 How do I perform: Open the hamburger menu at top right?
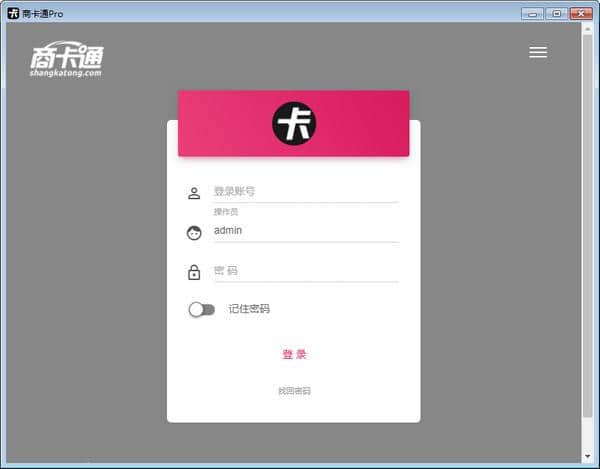click(x=538, y=53)
